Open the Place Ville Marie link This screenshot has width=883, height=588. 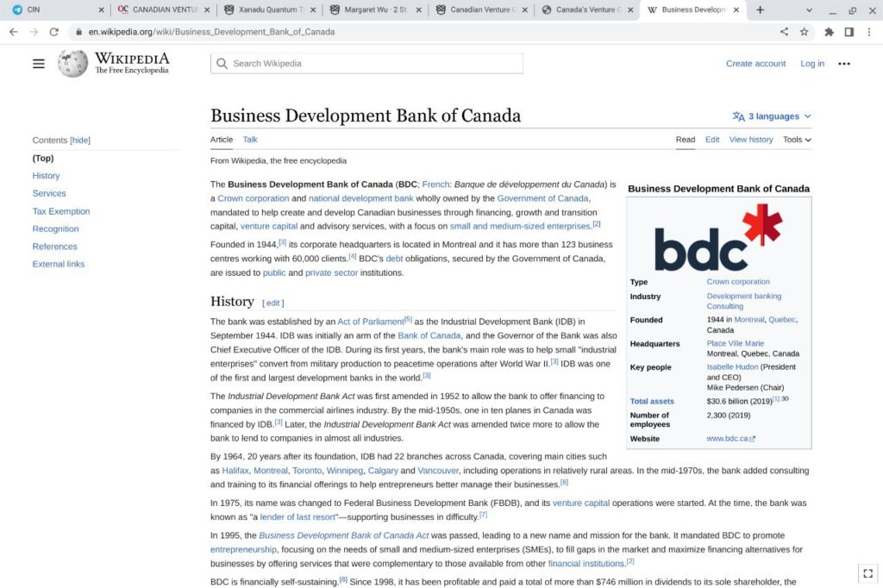[735, 343]
